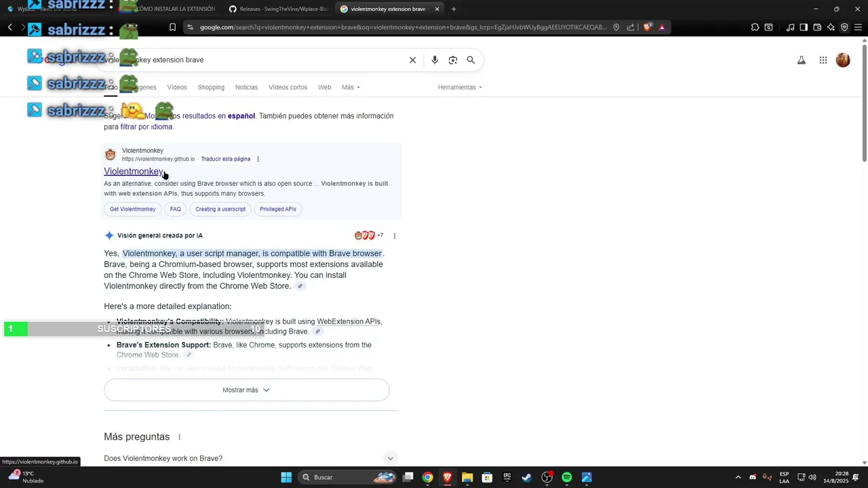
Task: Open a new browser tab
Action: [x=454, y=9]
